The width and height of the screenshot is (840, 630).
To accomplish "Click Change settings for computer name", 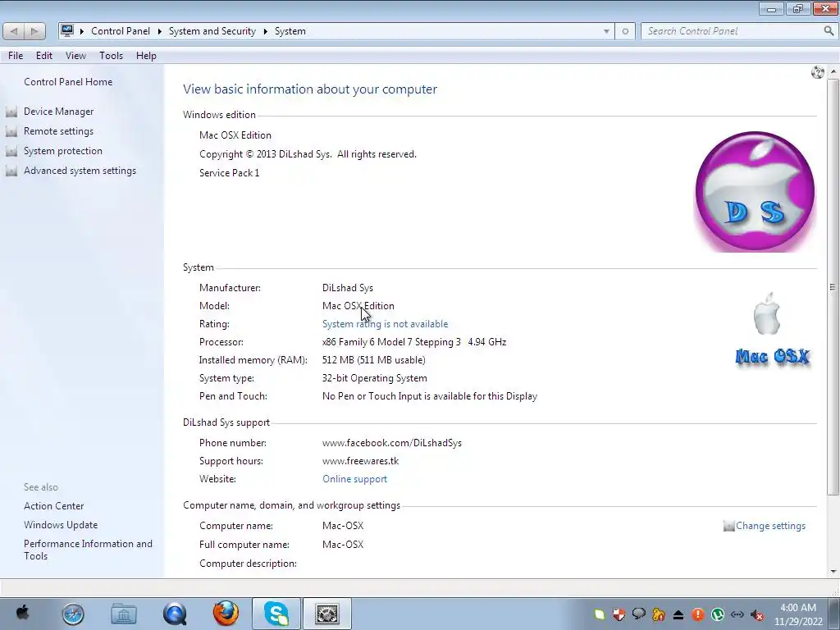I will (x=770, y=526).
